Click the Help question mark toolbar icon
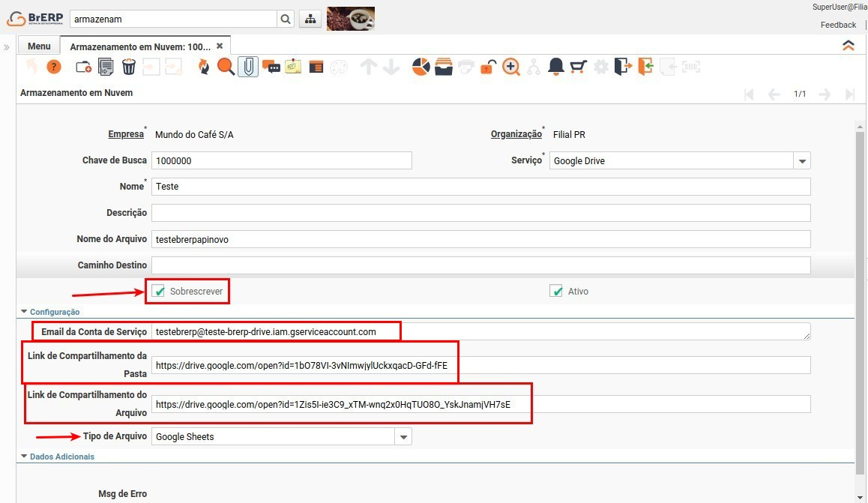Viewport: 868px width, 503px height. point(54,67)
